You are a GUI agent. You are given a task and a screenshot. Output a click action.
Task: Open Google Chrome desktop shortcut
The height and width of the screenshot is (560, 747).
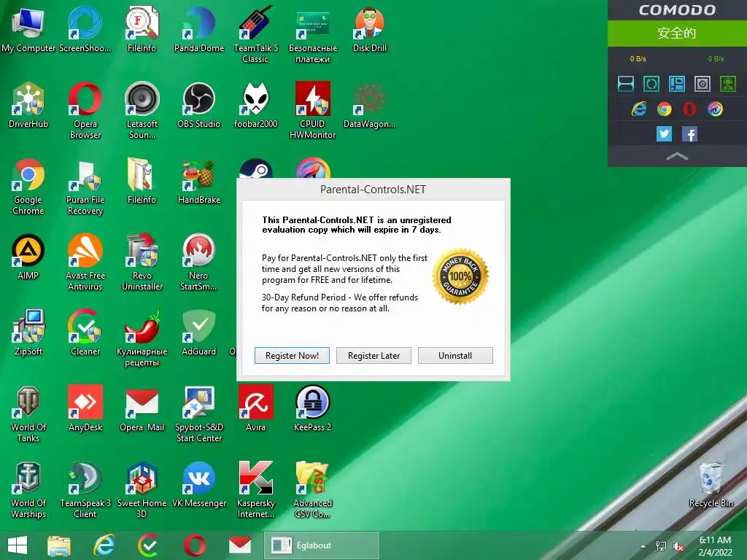[28, 186]
